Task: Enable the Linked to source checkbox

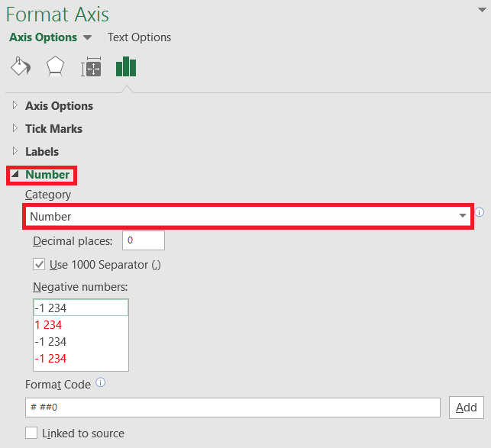Action: pos(31,433)
